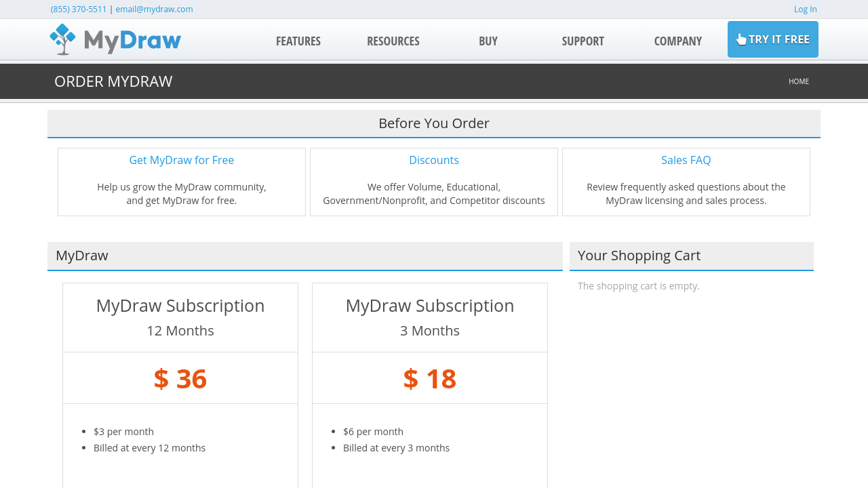Click the $ 36 price

pos(180,379)
